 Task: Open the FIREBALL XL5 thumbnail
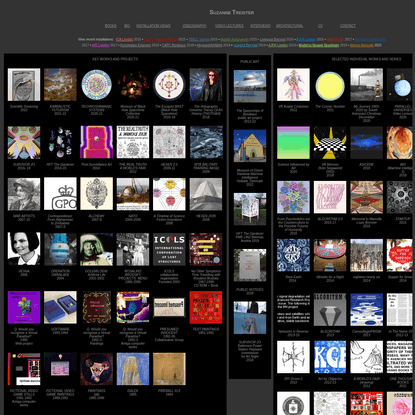click(169, 369)
